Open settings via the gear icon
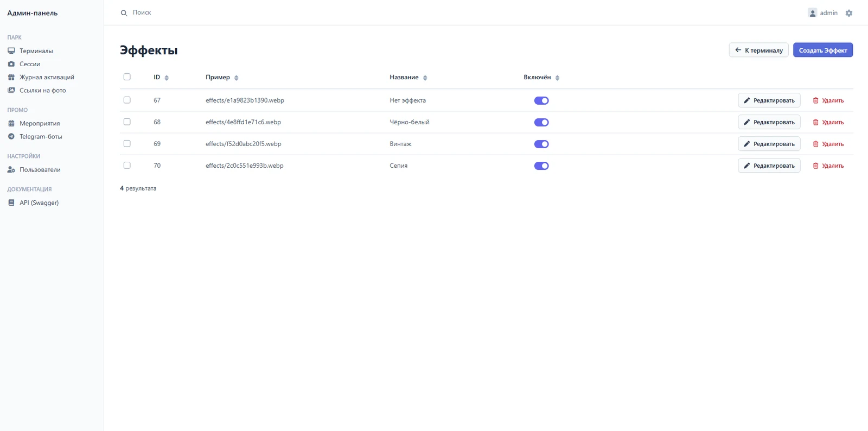868x431 pixels. (x=849, y=13)
